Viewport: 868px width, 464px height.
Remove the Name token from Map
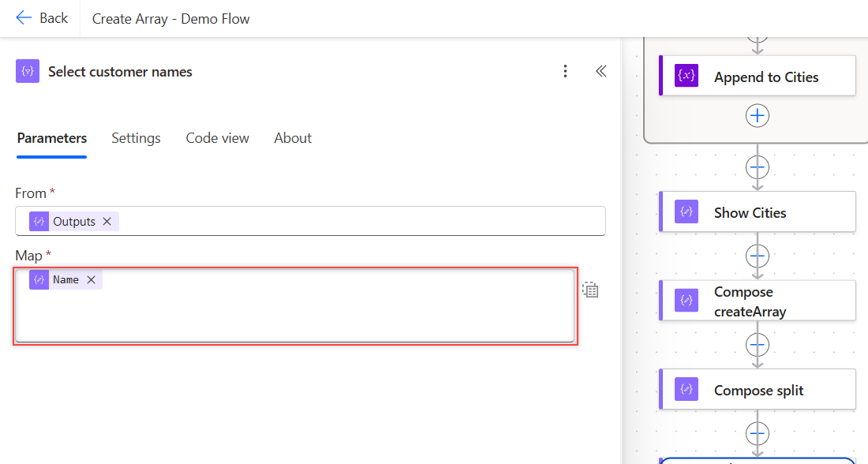[x=92, y=279]
